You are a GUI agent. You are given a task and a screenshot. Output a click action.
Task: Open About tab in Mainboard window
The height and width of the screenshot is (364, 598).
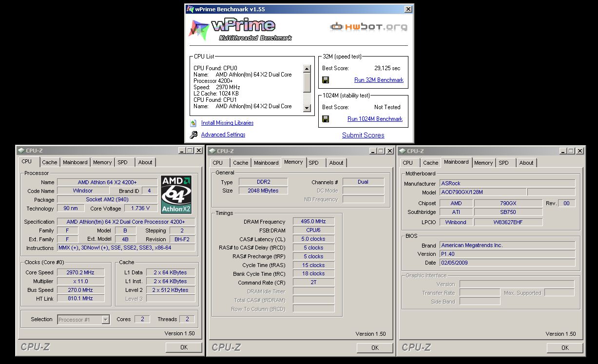click(526, 163)
